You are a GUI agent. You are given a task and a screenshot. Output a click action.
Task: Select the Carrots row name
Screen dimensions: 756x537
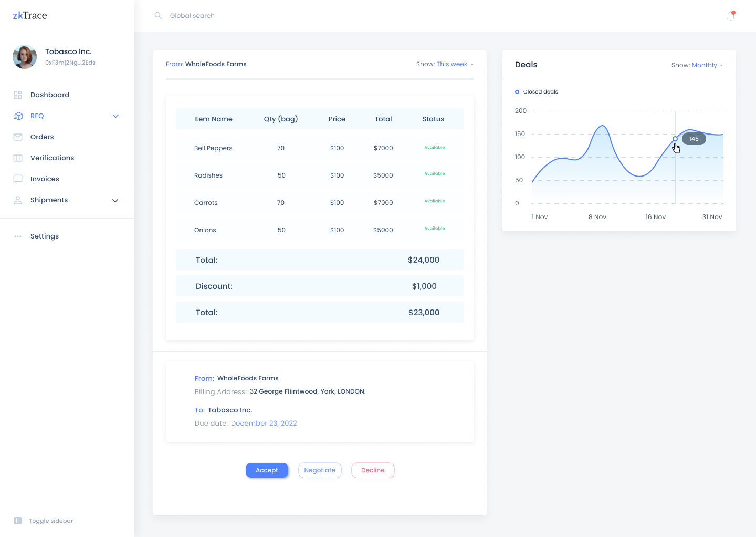[x=206, y=203]
